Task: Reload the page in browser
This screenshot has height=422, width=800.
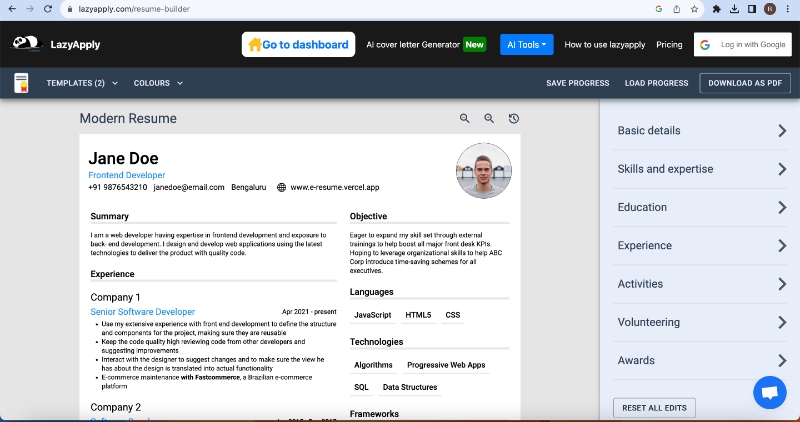Action: (50, 9)
